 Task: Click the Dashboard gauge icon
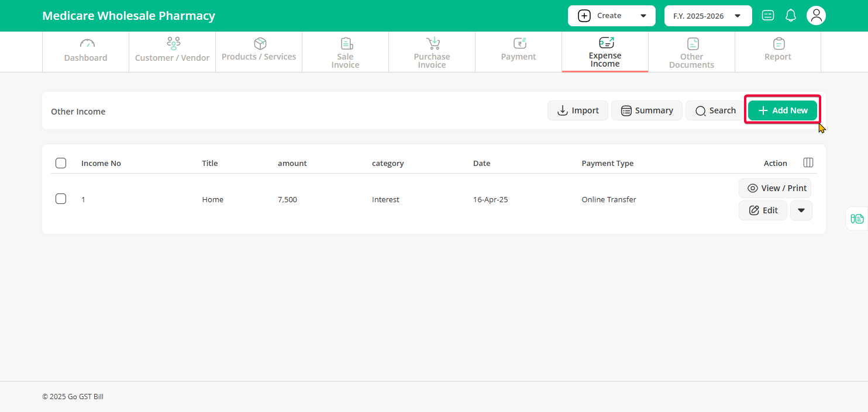click(87, 43)
